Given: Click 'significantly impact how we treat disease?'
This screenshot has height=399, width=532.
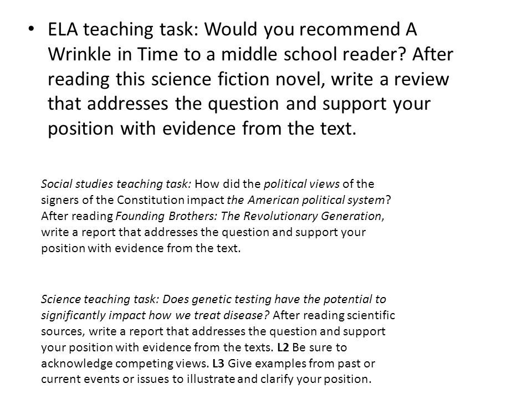Looking at the screenshot, I should click(155, 315).
